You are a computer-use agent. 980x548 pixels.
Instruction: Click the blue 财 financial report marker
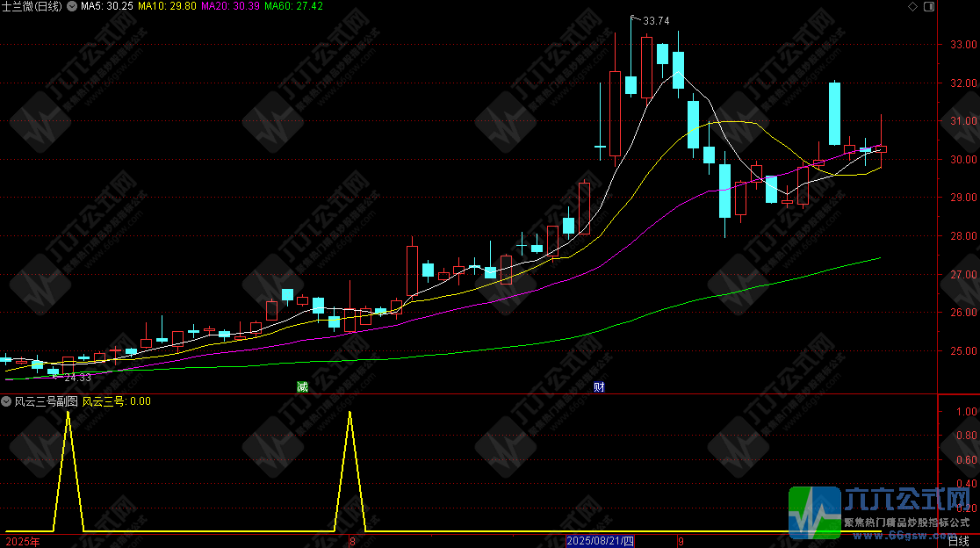click(599, 387)
